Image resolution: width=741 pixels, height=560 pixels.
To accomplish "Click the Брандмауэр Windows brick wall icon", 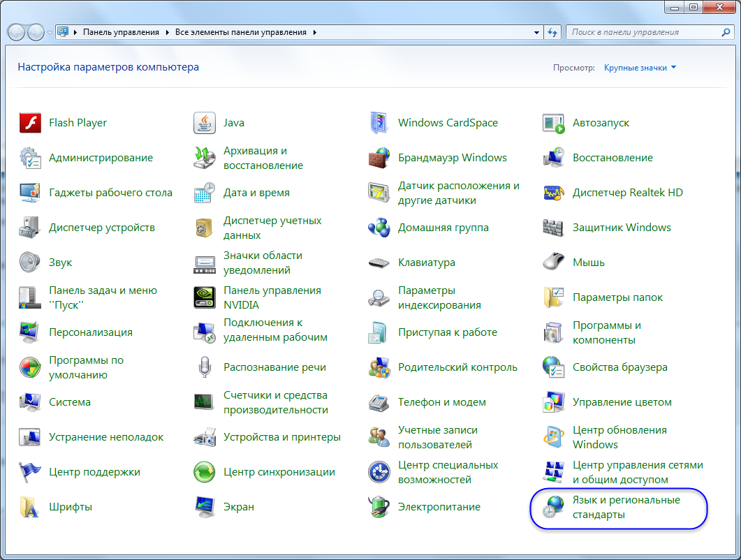I will 379,158.
